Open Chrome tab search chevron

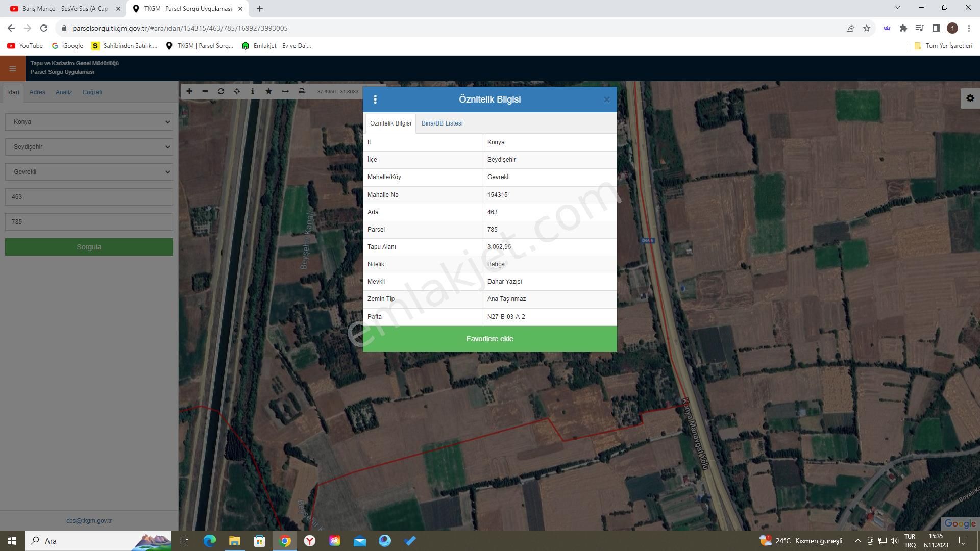click(898, 8)
